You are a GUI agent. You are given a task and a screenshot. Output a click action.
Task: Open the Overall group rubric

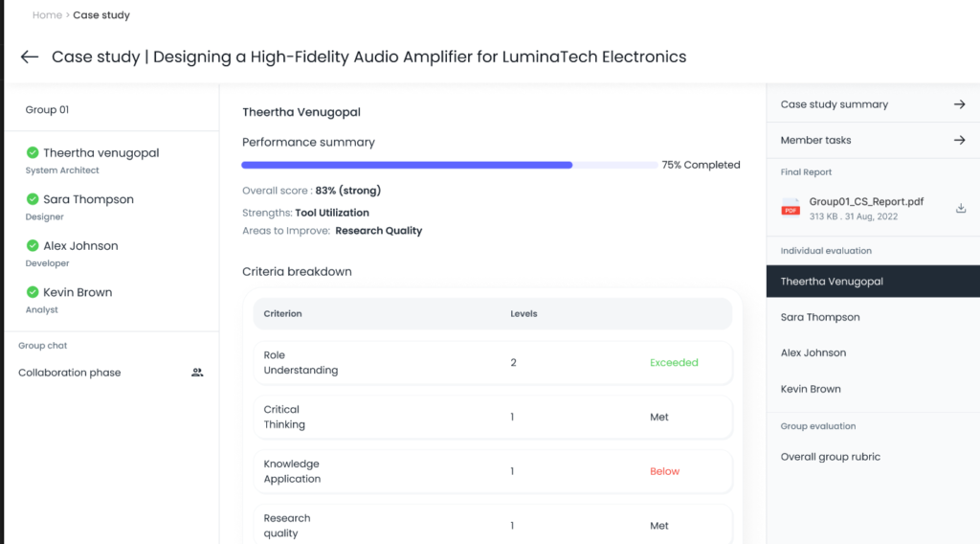(x=830, y=457)
